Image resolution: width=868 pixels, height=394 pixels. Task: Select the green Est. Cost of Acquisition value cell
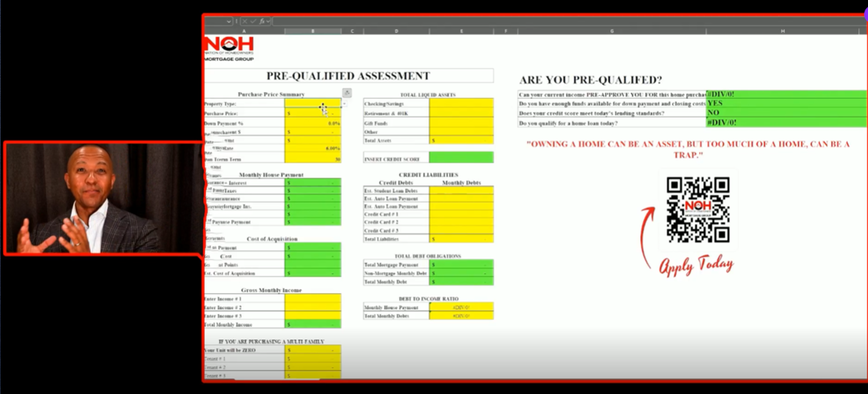(313, 273)
